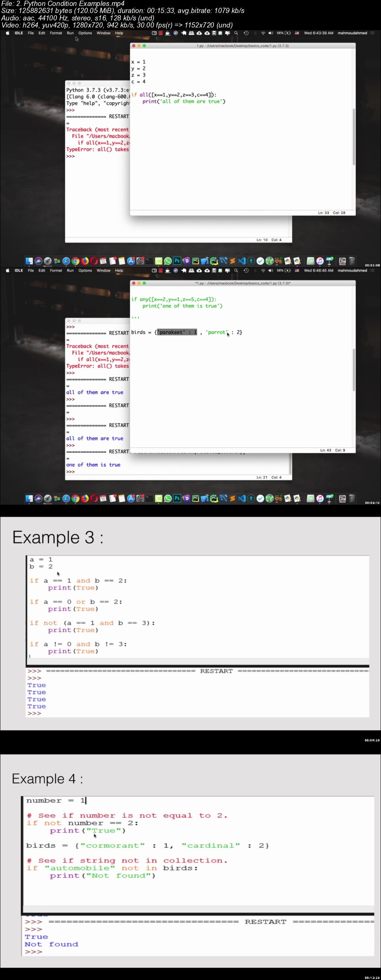Open the Options menu in the 6:46:45 AM menu bar
Viewport: 381px width, 980px height.
click(x=85, y=271)
